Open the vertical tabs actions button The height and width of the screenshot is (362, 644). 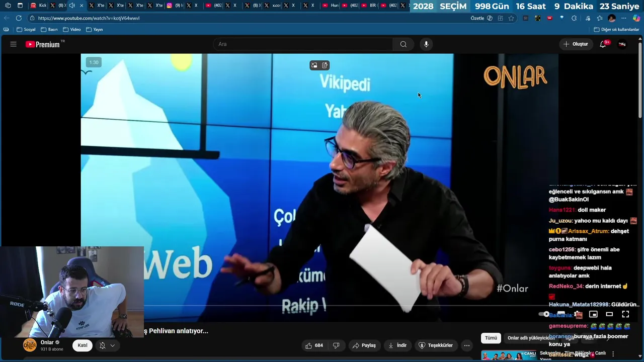click(20, 6)
